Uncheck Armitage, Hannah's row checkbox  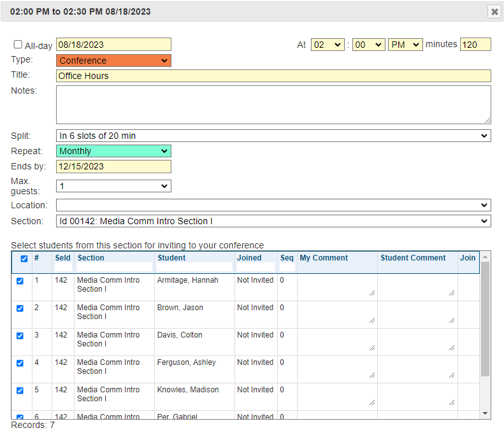(x=20, y=281)
